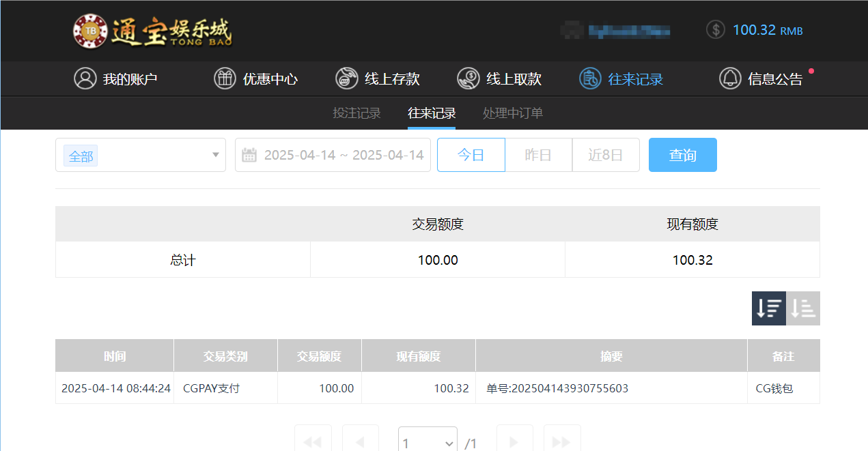Click the last-page pagination arrow
The width and height of the screenshot is (868, 451).
coord(561,442)
